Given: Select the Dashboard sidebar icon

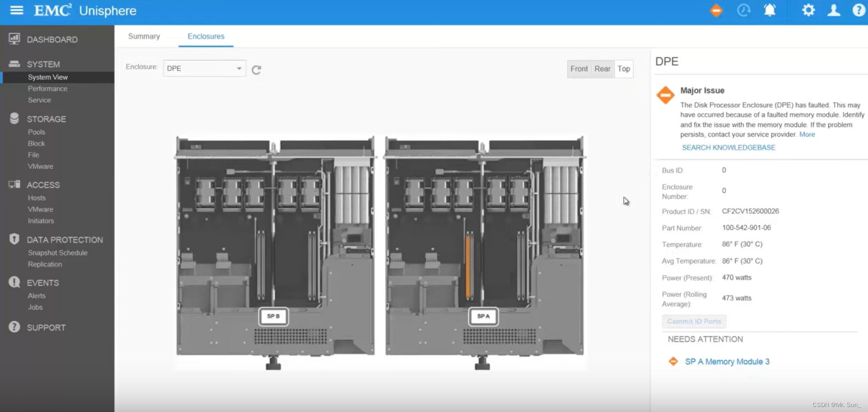Looking at the screenshot, I should (x=14, y=39).
